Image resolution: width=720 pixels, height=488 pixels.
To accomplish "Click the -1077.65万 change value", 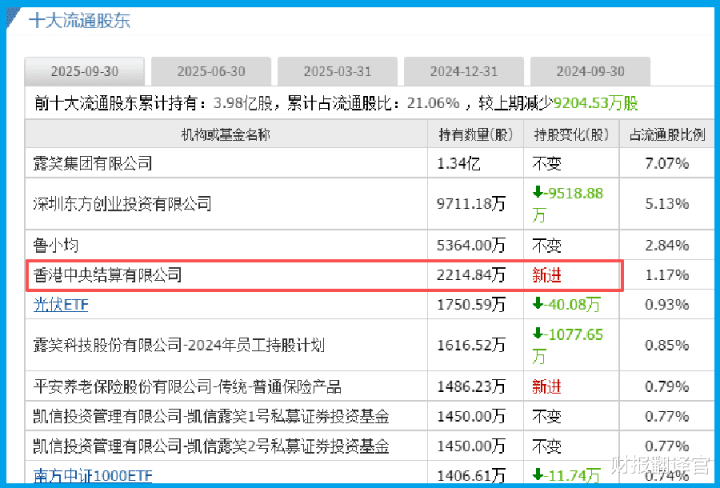I will pyautogui.click(x=568, y=345).
